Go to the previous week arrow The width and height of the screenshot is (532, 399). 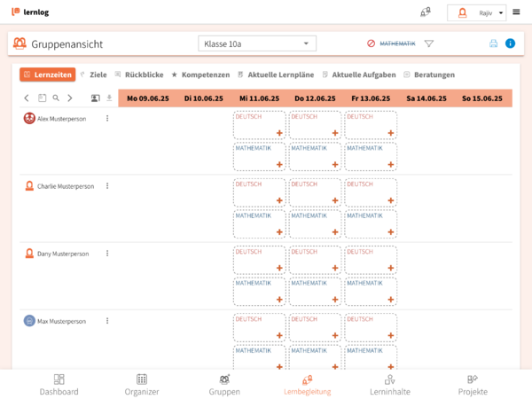point(27,98)
